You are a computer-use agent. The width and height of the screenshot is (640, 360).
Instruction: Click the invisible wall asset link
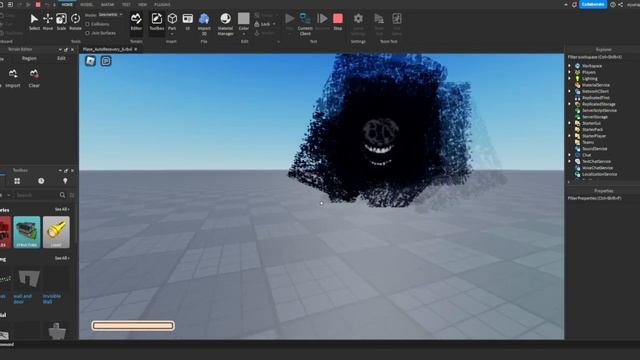pyautogui.click(x=52, y=299)
